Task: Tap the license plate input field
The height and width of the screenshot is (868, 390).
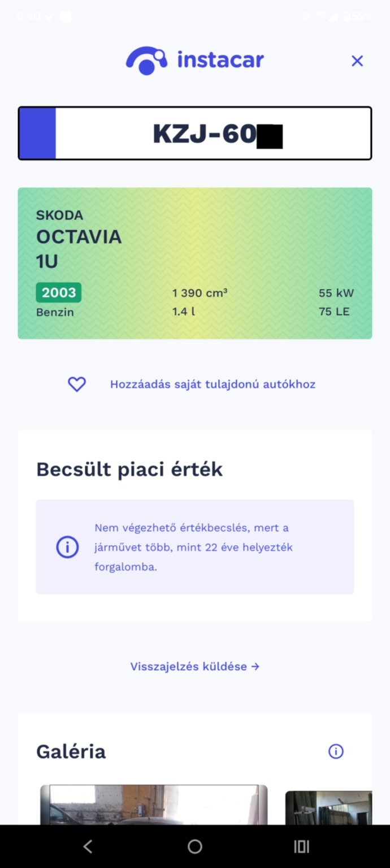Action: point(213,133)
